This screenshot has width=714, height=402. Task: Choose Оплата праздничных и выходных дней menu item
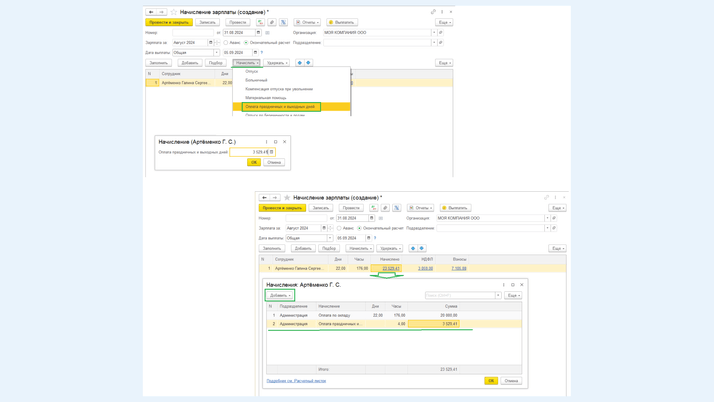point(281,107)
